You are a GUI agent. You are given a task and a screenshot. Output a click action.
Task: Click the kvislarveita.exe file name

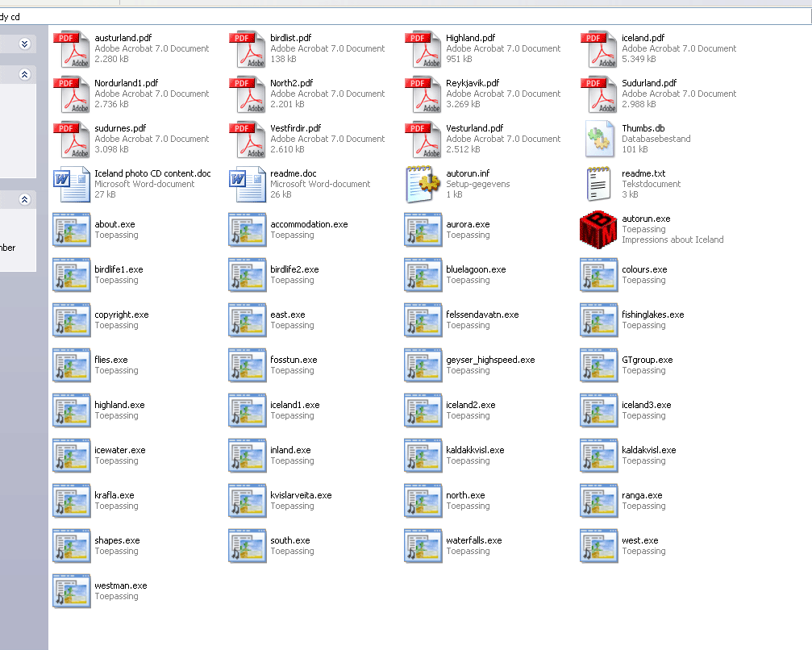(x=301, y=495)
